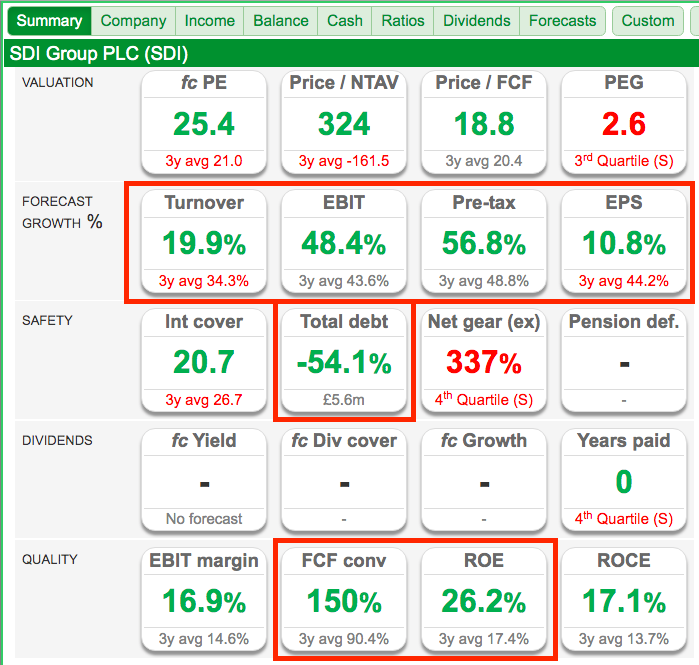Click the '3y avg 13.7%' text
Screen dimensions: 699x665
pos(624,639)
